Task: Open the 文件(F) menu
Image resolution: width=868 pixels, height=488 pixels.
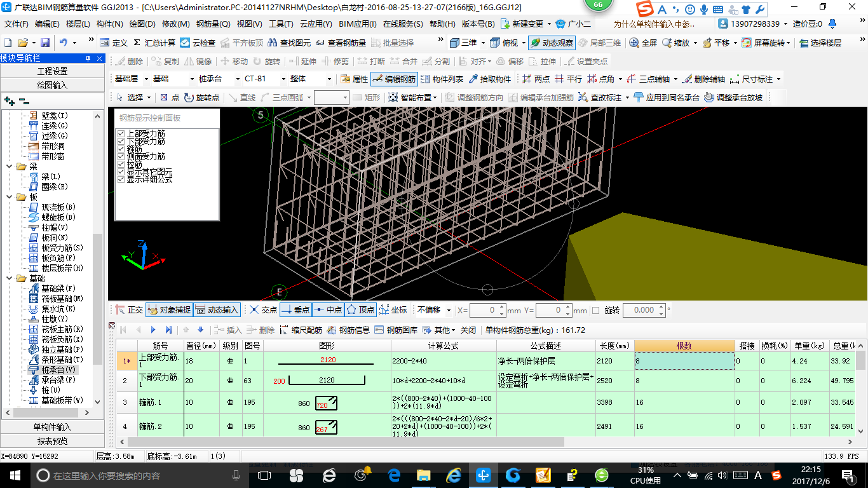Action: click(x=17, y=24)
